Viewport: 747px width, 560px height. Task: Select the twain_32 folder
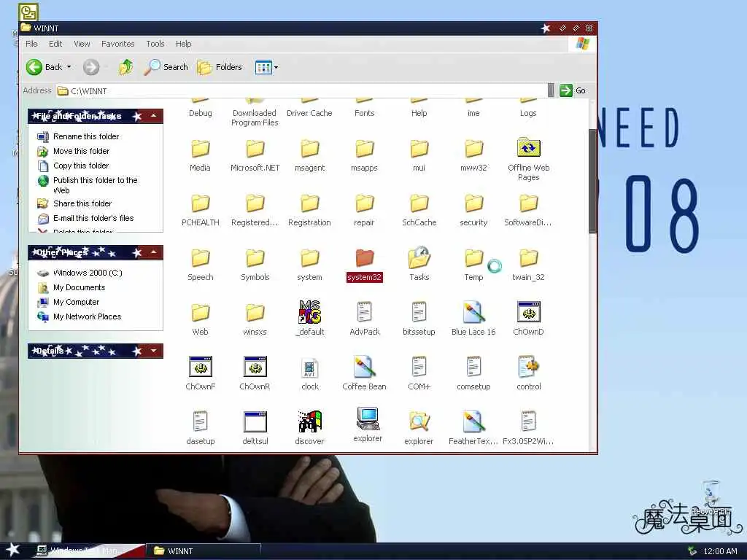coord(528,265)
